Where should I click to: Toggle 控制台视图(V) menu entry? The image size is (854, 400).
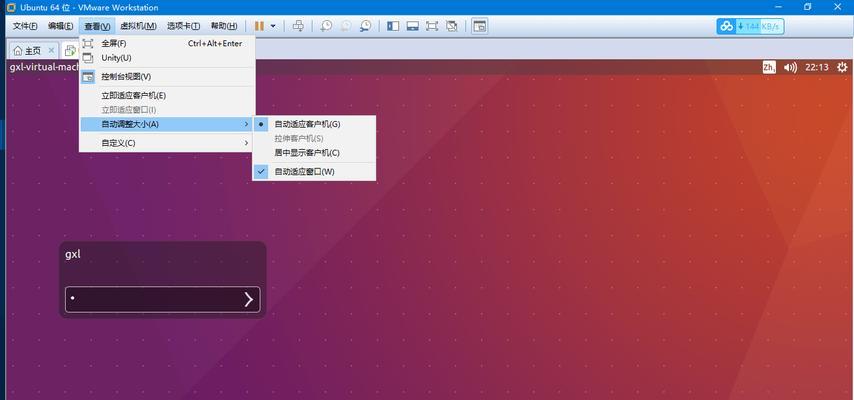pyautogui.click(x=167, y=77)
